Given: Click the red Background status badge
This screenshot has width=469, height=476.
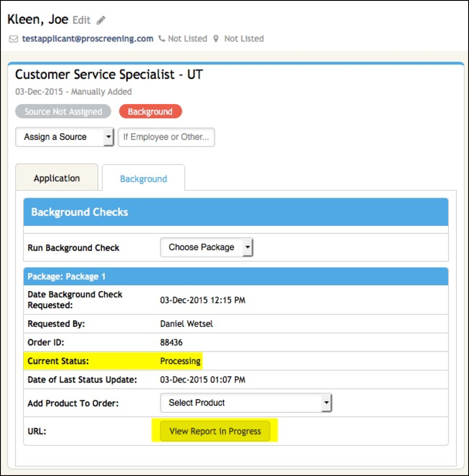Looking at the screenshot, I should coord(150,111).
